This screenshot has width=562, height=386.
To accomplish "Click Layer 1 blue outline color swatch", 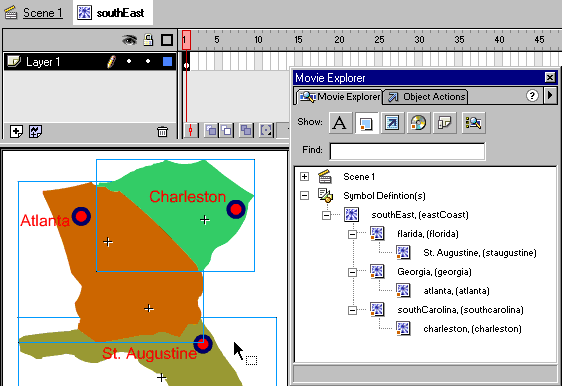I will 167,62.
